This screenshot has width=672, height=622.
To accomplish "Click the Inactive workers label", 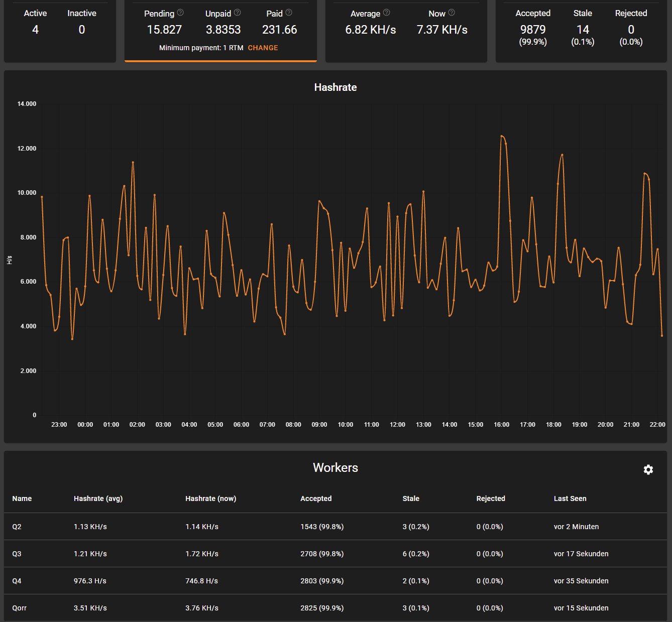I will [82, 14].
